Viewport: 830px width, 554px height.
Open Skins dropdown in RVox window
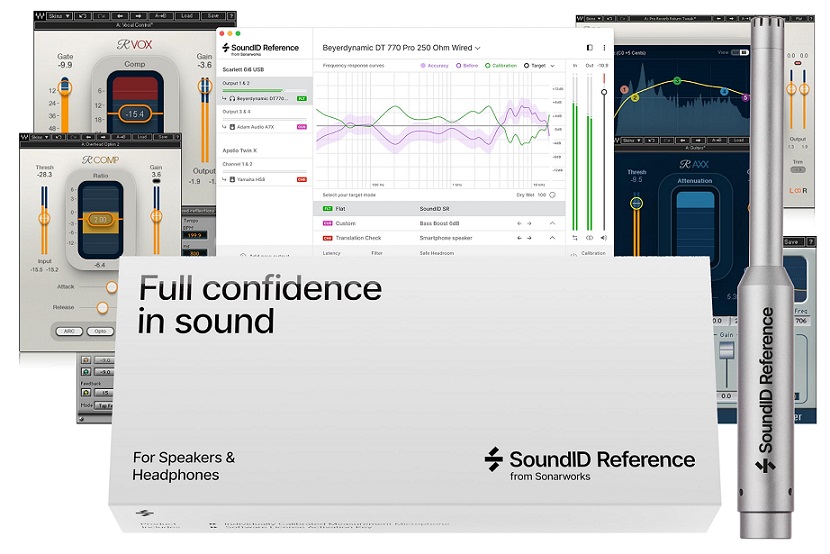coord(59,16)
